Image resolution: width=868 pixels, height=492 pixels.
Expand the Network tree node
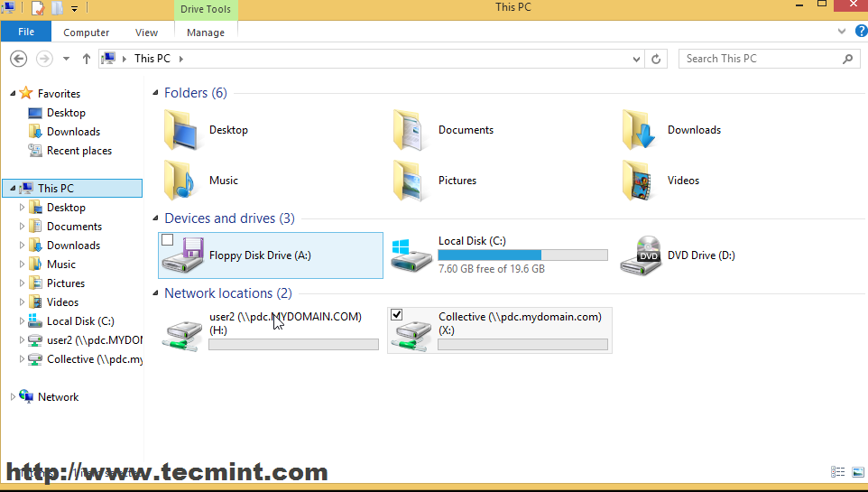point(13,396)
